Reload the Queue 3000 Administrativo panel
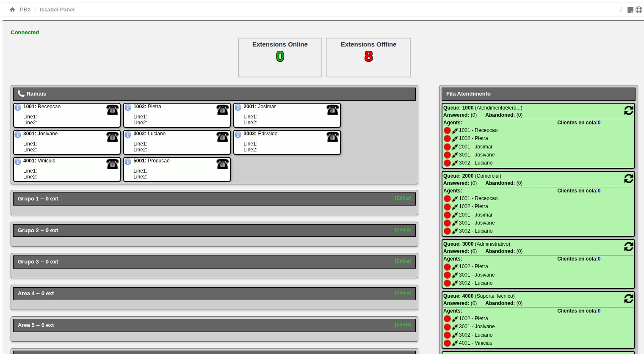Screen dimensions: 644x354 pyautogui.click(x=628, y=247)
